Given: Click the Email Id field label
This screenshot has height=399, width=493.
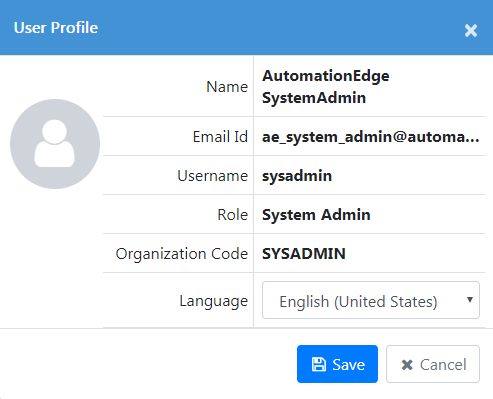Looking at the screenshot, I should pos(220,137).
